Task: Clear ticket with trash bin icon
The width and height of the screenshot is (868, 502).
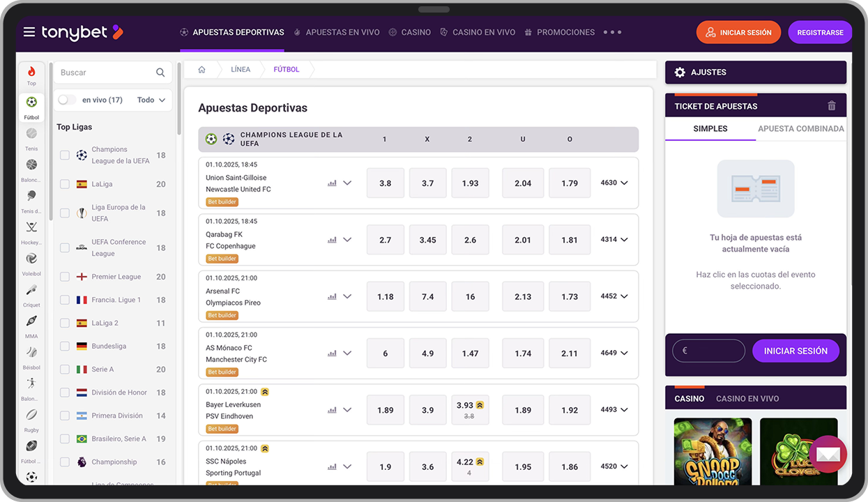Action: click(831, 106)
